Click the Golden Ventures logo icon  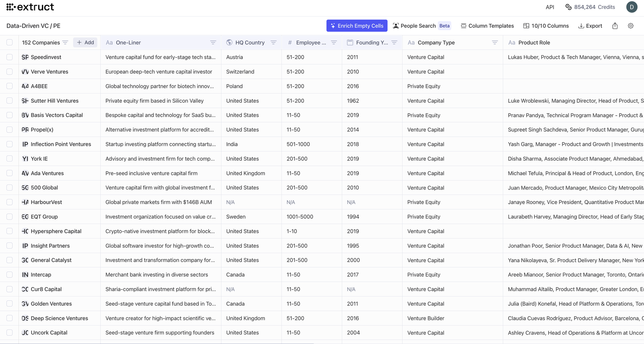click(25, 304)
